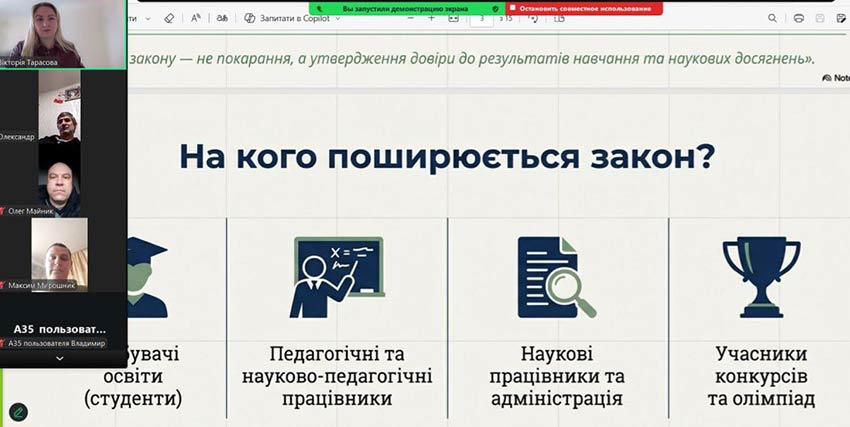Select Олександр's video thumbnail
The image size is (850, 427).
tap(59, 106)
